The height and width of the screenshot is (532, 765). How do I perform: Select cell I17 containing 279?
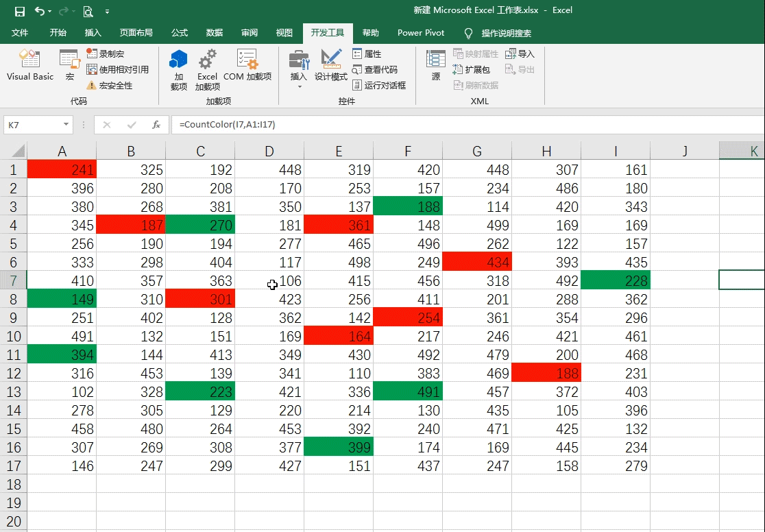click(x=616, y=465)
